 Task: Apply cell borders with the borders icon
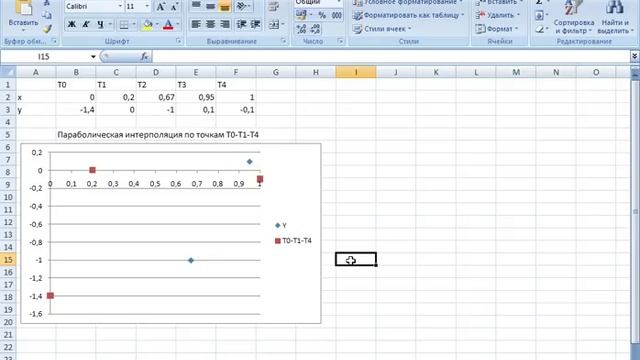click(x=124, y=25)
